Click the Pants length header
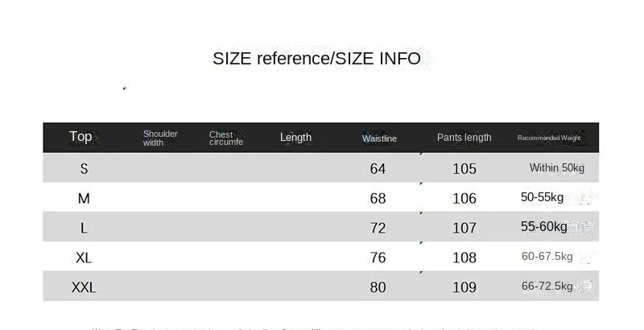Viewport: 644px width, 330px height. click(464, 138)
